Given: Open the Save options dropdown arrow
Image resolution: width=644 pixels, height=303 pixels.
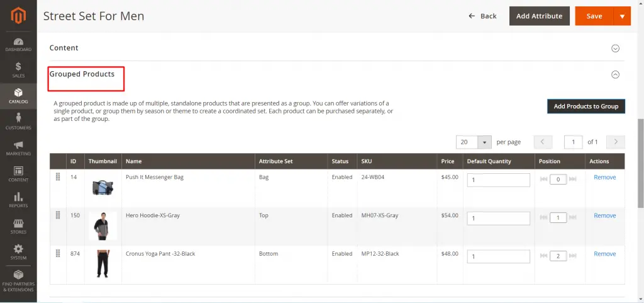Looking at the screenshot, I should [x=622, y=16].
